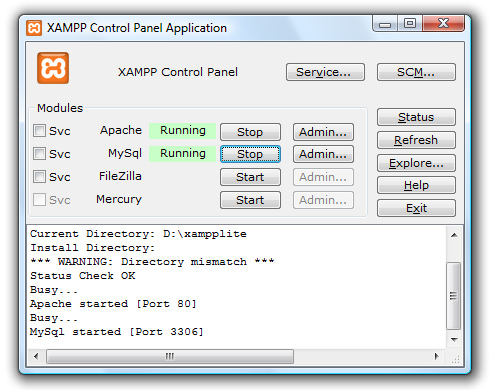Click the XAMPP title bar icon

point(34,28)
